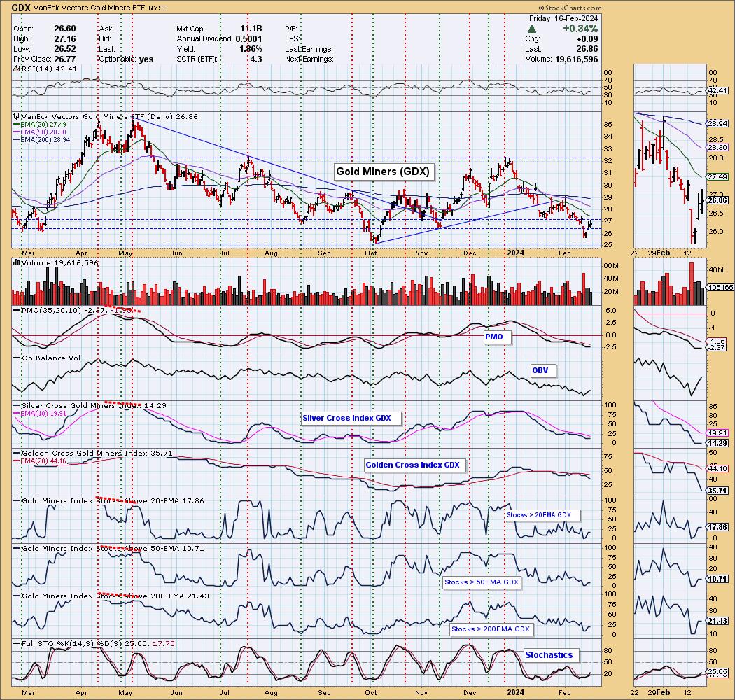Click the Open value 26.60

(x=64, y=29)
